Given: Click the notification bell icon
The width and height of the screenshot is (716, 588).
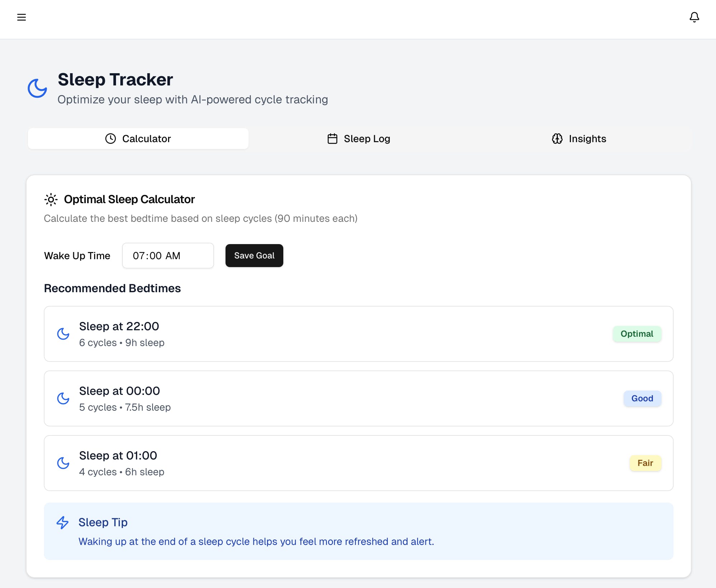Looking at the screenshot, I should [x=694, y=17].
